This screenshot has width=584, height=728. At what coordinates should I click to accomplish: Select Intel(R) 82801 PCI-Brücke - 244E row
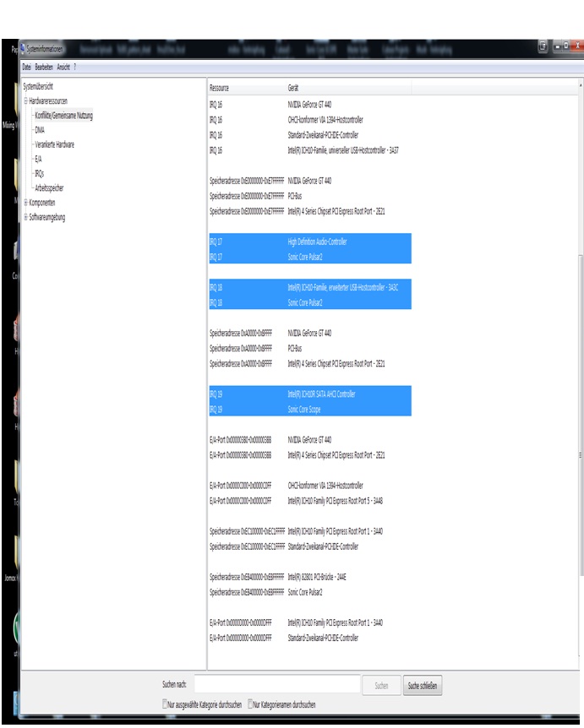310,577
